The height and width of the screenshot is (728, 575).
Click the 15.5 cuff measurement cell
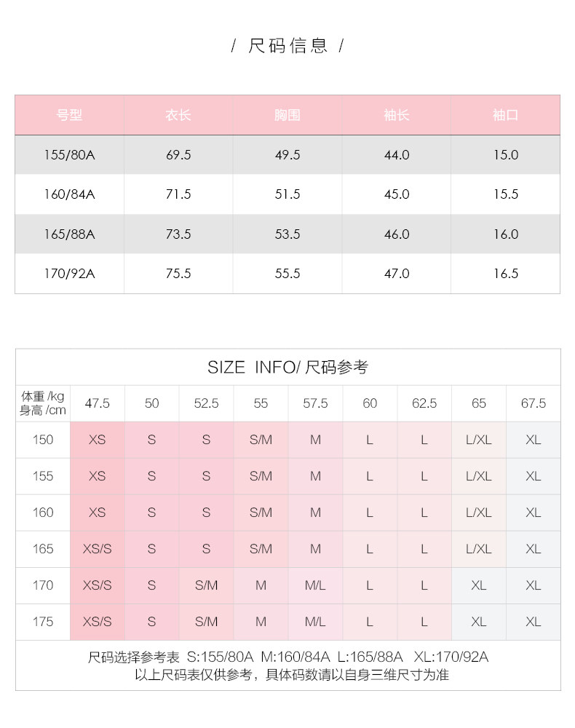505,194
